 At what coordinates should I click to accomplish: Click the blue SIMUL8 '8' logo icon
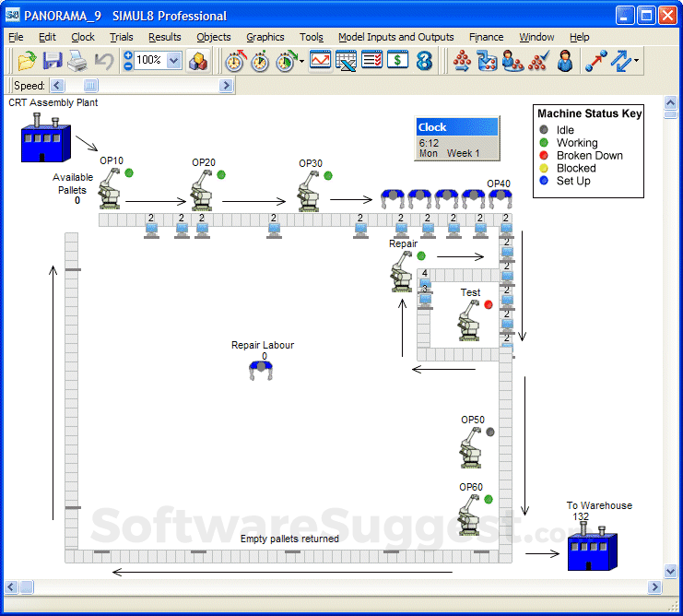424,62
